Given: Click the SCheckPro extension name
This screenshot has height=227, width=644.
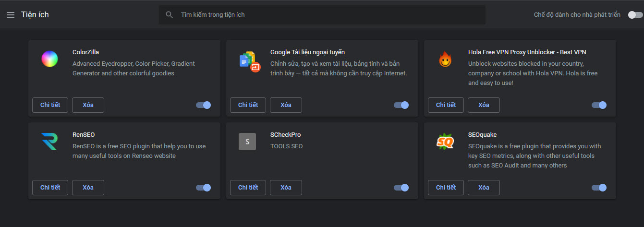Looking at the screenshot, I should click(x=285, y=135).
